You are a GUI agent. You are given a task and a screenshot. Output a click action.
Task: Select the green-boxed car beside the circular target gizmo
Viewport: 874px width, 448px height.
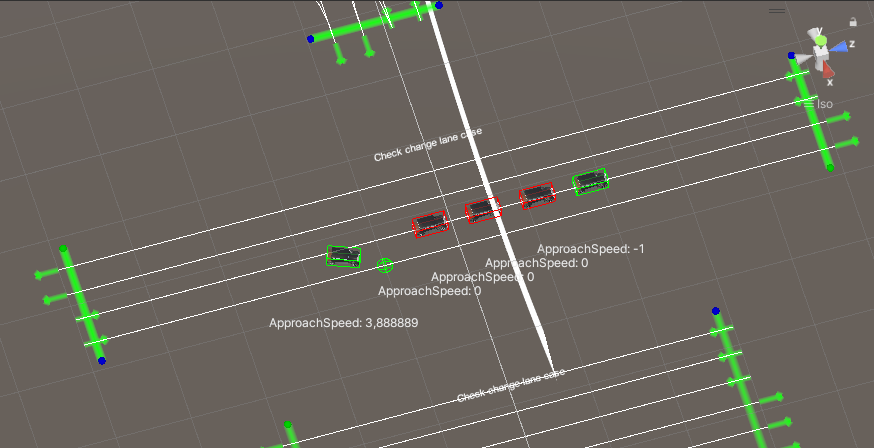tap(343, 256)
